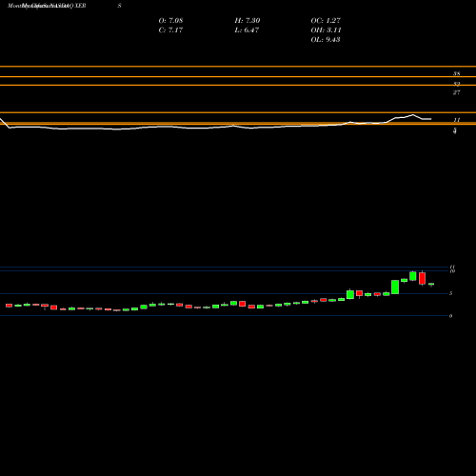The height and width of the screenshot is (476, 476).
Task: Click the high value H: 7.30
Action: (248, 21)
